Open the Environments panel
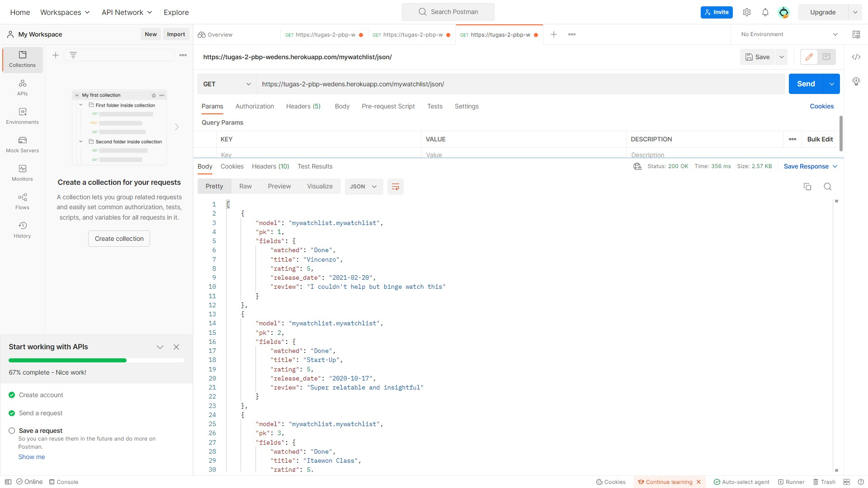The height and width of the screenshot is (488, 868). 22,116
